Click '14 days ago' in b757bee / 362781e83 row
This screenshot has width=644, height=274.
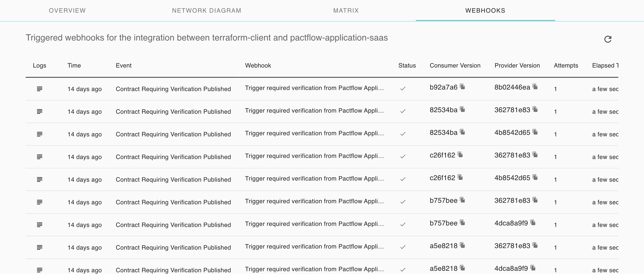[x=84, y=202]
